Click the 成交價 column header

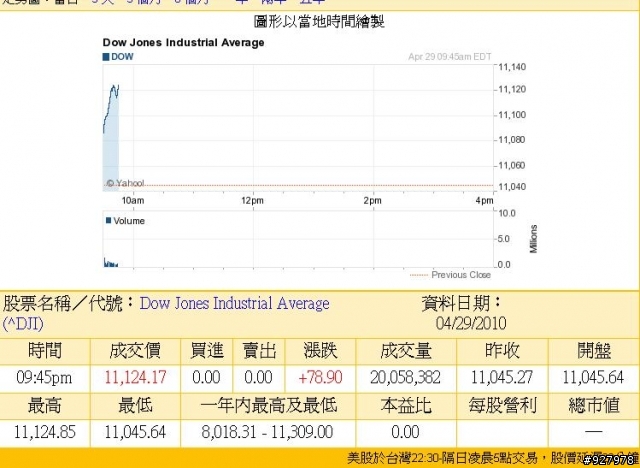(135, 350)
